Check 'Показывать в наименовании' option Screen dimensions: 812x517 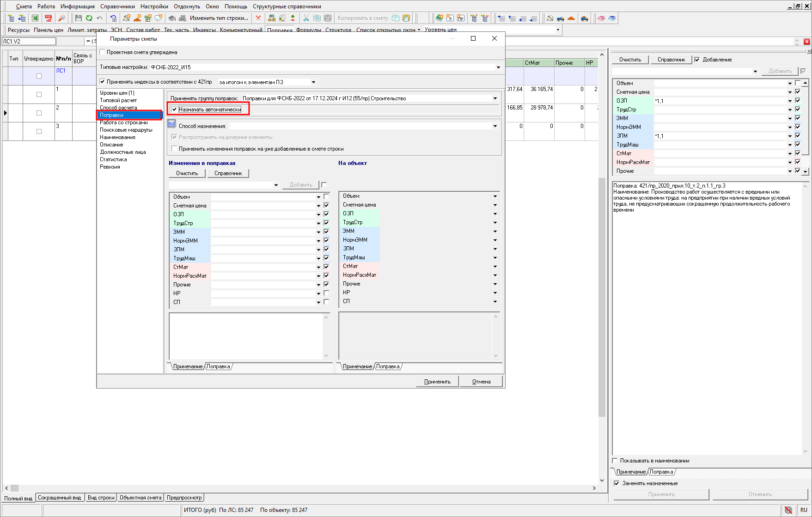tap(615, 461)
